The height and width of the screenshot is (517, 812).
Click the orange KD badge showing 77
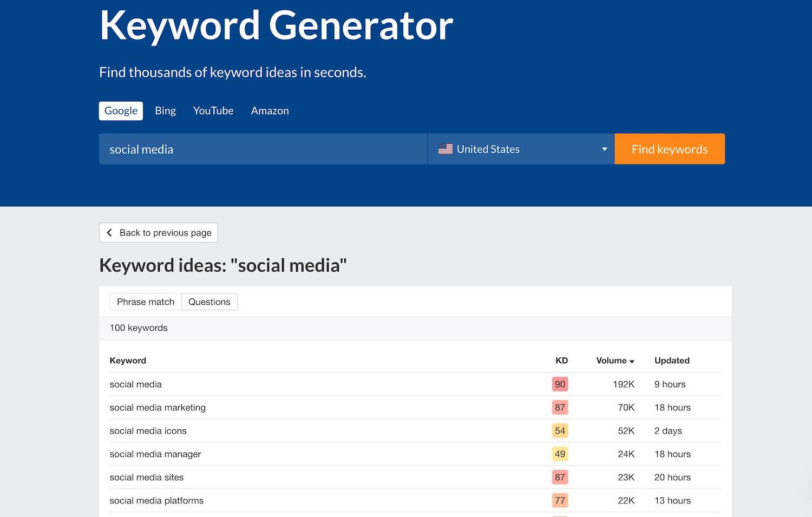pyautogui.click(x=560, y=500)
